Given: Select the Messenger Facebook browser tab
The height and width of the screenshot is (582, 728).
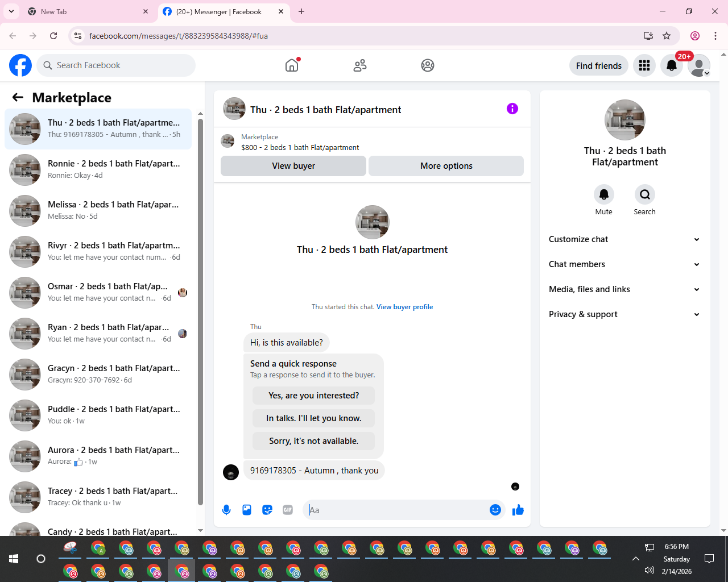Looking at the screenshot, I should [x=224, y=11].
